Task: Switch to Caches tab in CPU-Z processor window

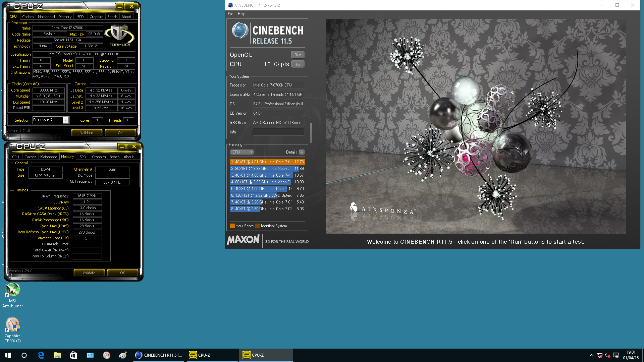Action: (x=28, y=16)
